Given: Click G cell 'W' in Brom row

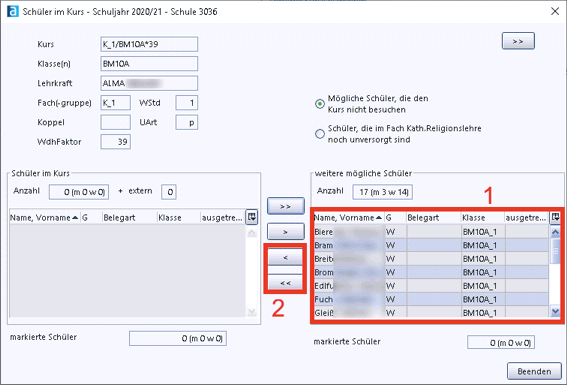Looking at the screenshot, I should [x=395, y=272].
